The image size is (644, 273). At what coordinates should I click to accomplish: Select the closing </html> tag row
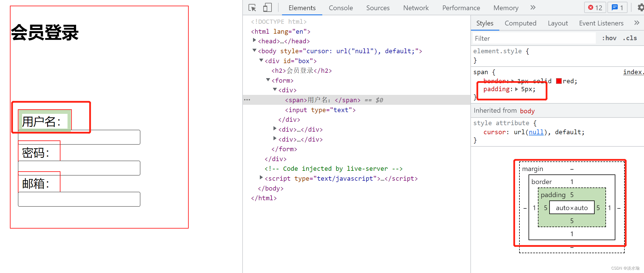(x=264, y=198)
